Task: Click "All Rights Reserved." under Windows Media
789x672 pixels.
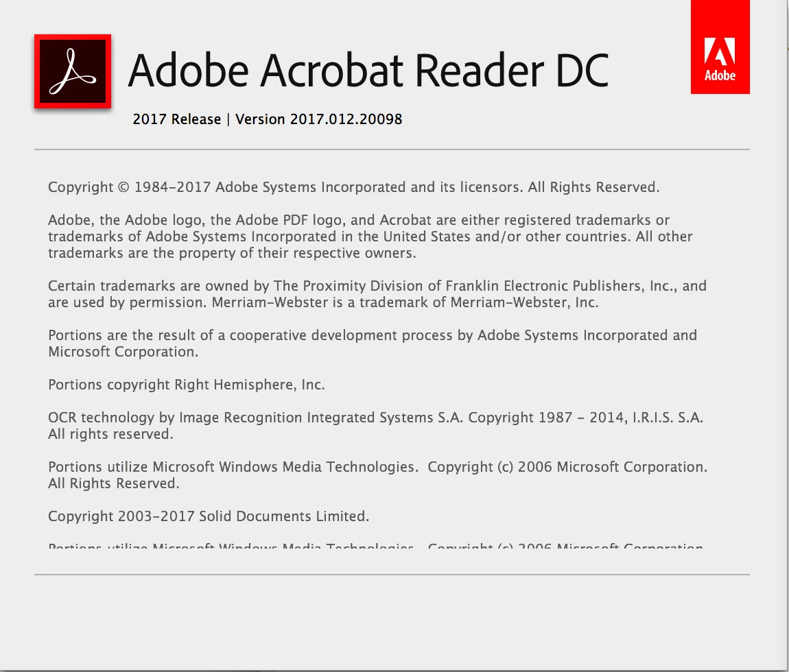Action: pyautogui.click(x=114, y=483)
